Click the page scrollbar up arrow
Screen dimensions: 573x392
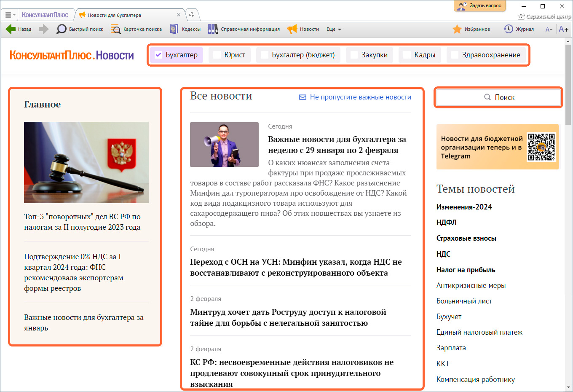pos(568,42)
